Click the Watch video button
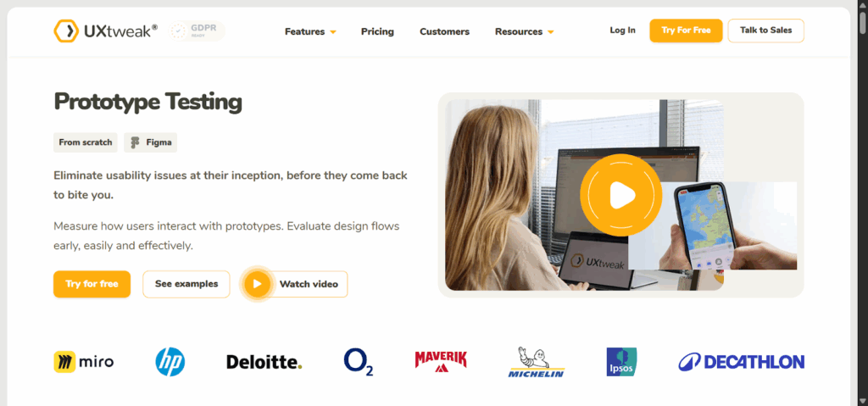The width and height of the screenshot is (868, 406). 296,284
